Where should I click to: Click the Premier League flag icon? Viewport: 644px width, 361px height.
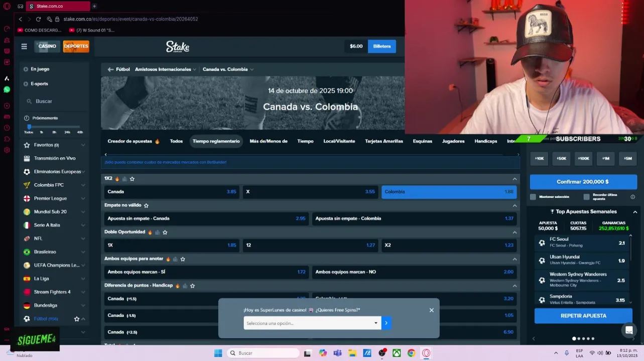click(27, 199)
